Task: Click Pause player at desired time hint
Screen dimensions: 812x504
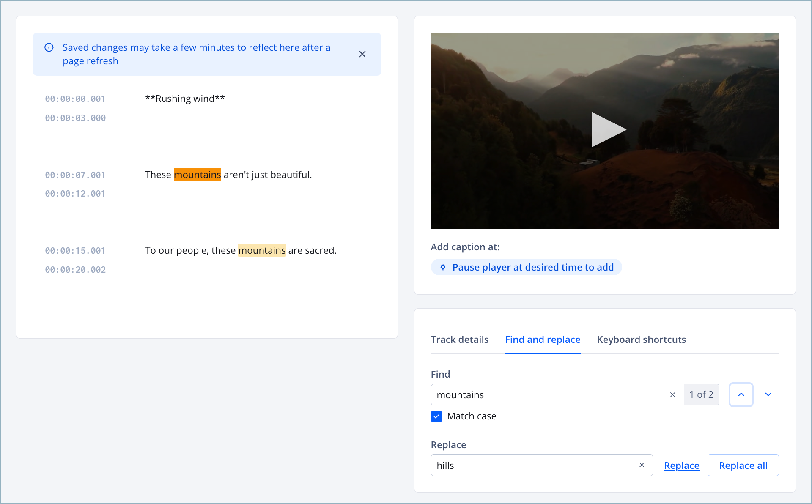Action: pos(532,267)
